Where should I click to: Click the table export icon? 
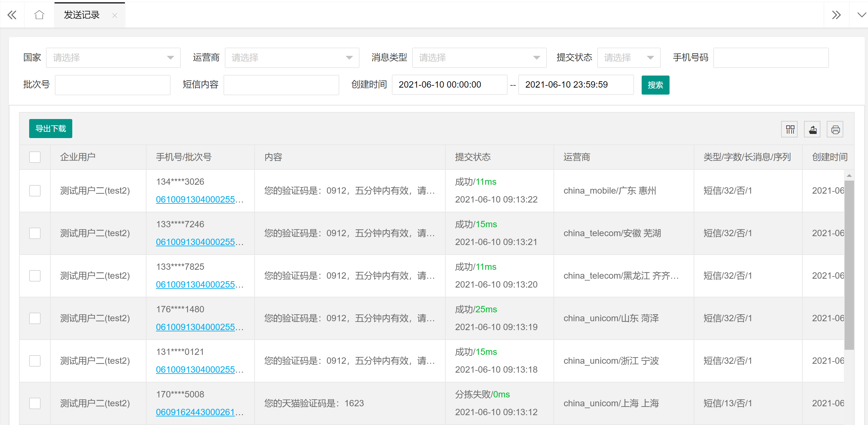point(813,129)
